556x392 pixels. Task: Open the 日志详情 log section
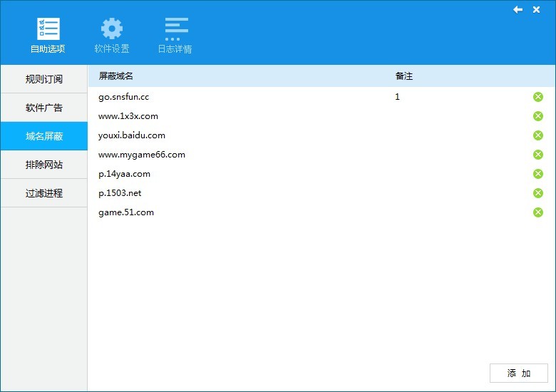point(175,36)
